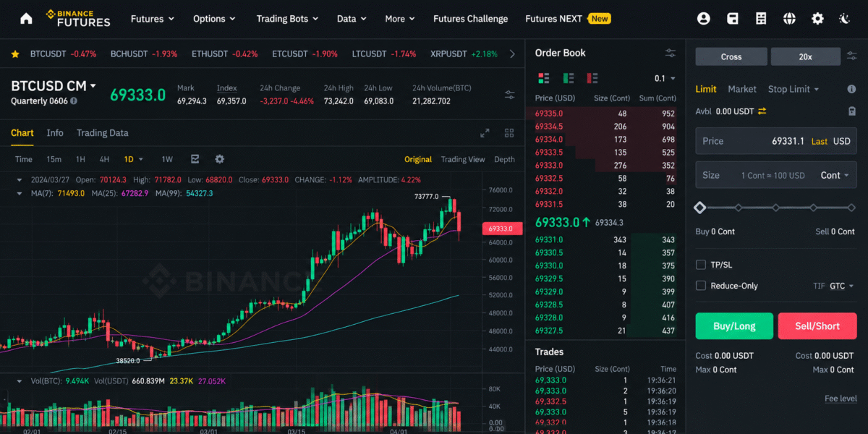This screenshot has height=434, width=868.
Task: Click the Price input field
Action: 776,141
